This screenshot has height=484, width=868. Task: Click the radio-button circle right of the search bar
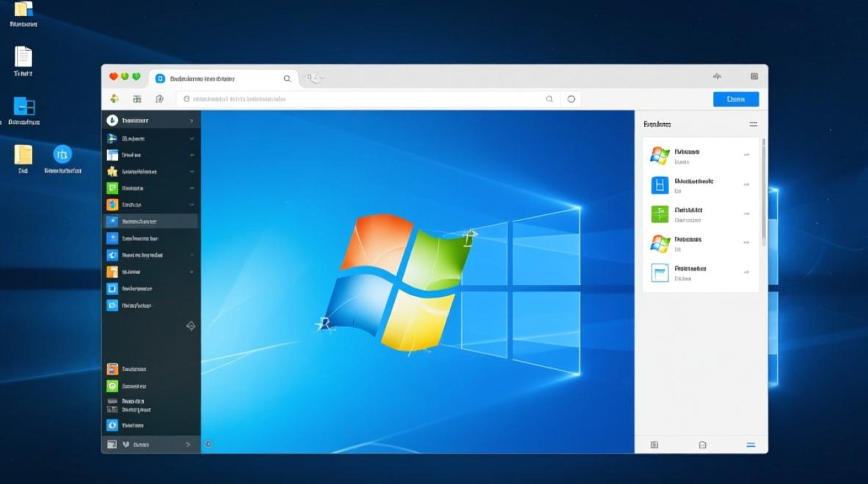pos(571,99)
